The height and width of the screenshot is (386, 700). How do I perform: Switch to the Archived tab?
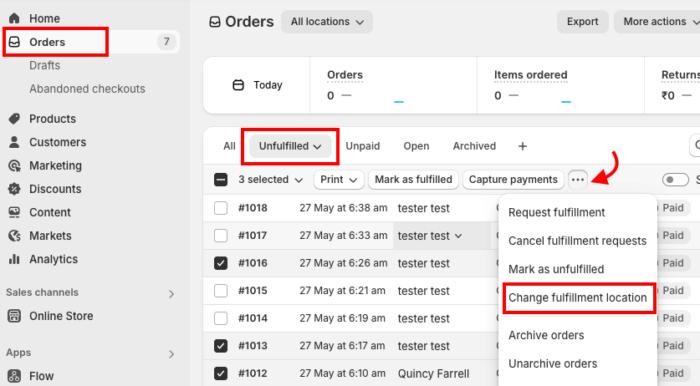point(474,146)
